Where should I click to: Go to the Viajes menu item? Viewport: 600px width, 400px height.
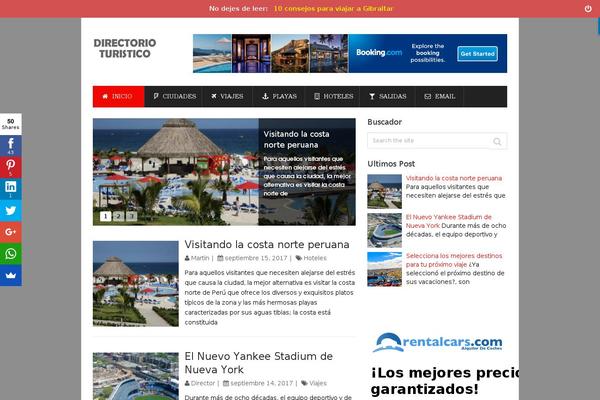tap(228, 96)
